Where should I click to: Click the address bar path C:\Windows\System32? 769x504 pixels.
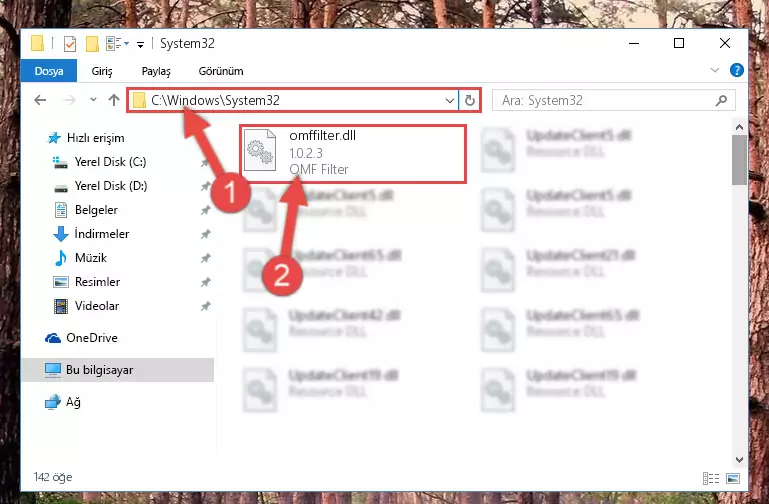pos(215,101)
